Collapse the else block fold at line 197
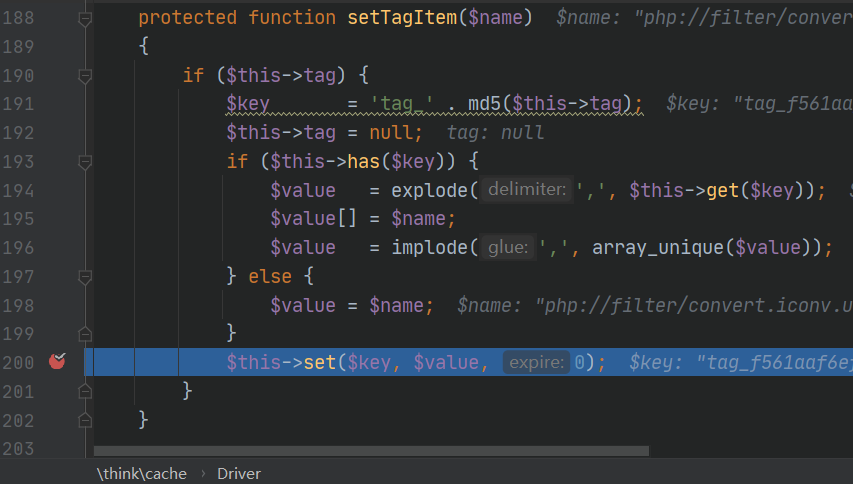853x484 pixels. (85, 277)
